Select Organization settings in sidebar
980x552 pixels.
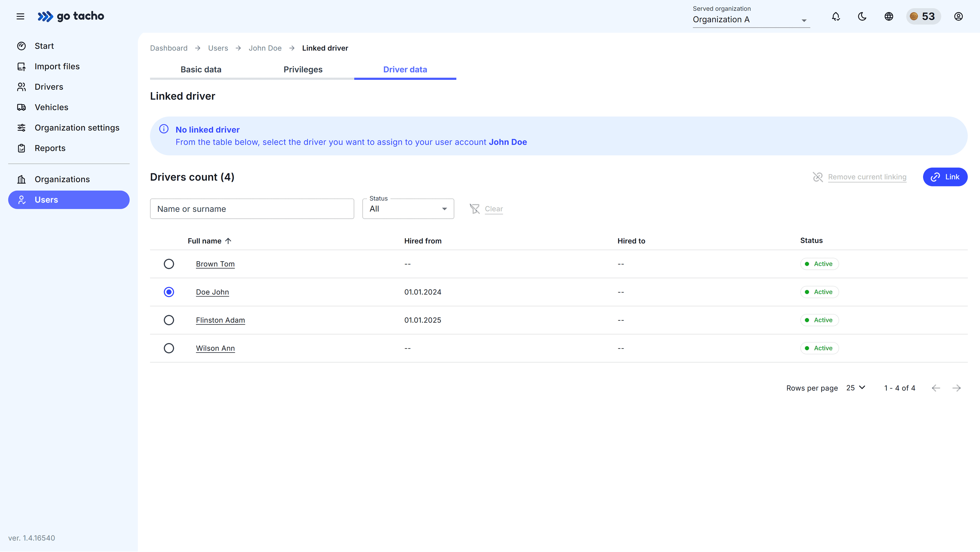pos(77,127)
